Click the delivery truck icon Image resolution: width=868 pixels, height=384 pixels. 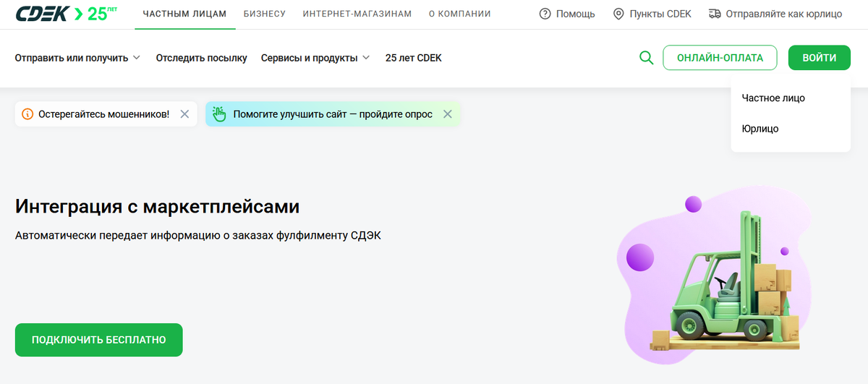point(715,14)
